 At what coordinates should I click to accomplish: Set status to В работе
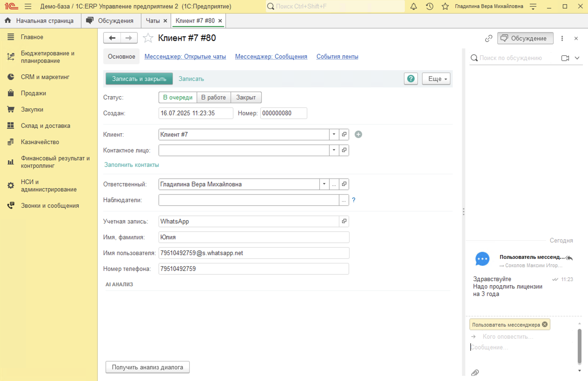(213, 98)
